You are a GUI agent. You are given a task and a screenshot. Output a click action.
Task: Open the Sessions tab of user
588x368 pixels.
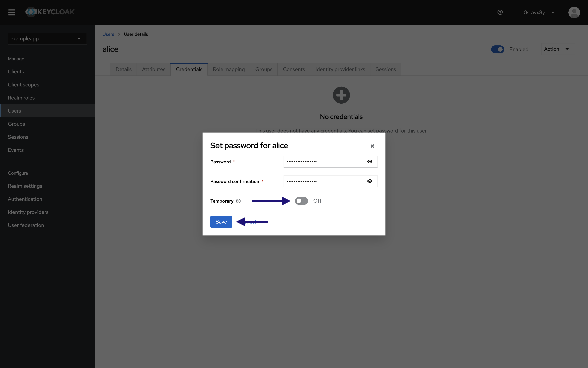[386, 69]
